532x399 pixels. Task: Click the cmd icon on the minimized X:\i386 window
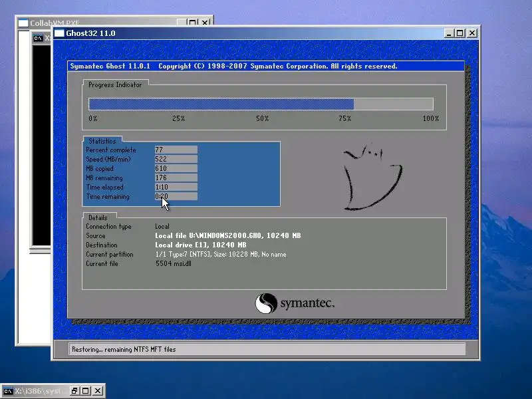pyautogui.click(x=8, y=391)
